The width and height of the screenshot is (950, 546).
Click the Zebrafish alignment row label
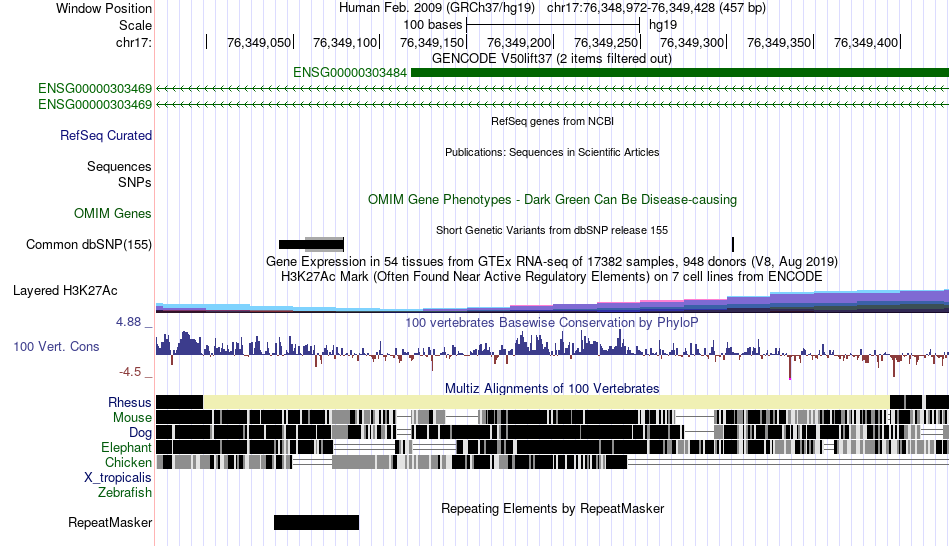click(125, 492)
